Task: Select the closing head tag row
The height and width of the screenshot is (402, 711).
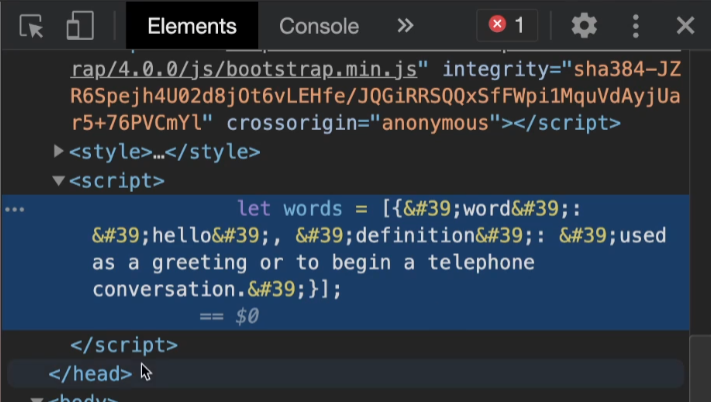Action: (346, 374)
